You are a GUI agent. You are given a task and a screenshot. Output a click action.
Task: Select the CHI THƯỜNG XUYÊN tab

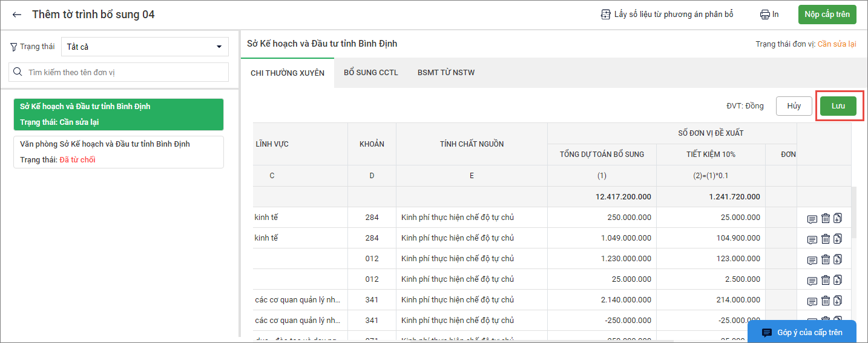pyautogui.click(x=288, y=73)
